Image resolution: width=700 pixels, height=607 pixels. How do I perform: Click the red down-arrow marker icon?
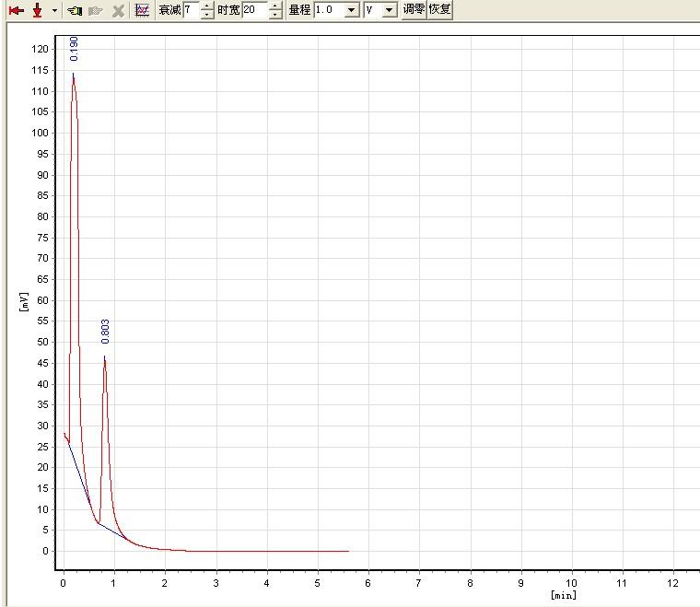pyautogui.click(x=38, y=10)
